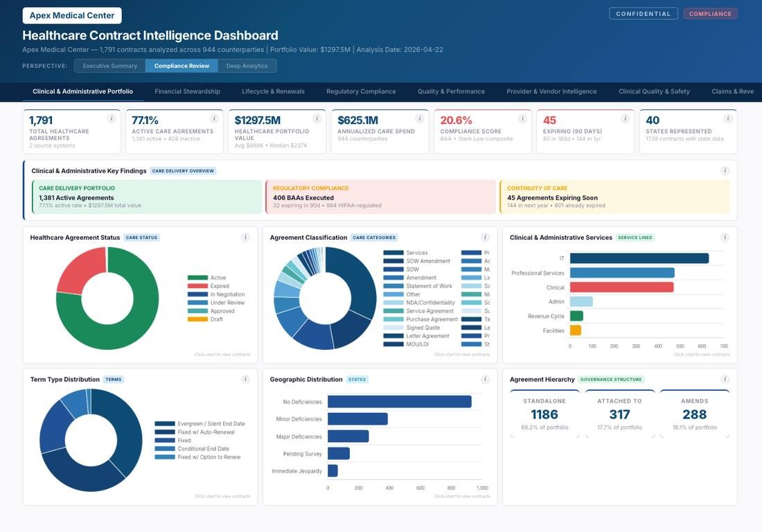
Task: Click the red Clinical bar
Action: (x=621, y=287)
